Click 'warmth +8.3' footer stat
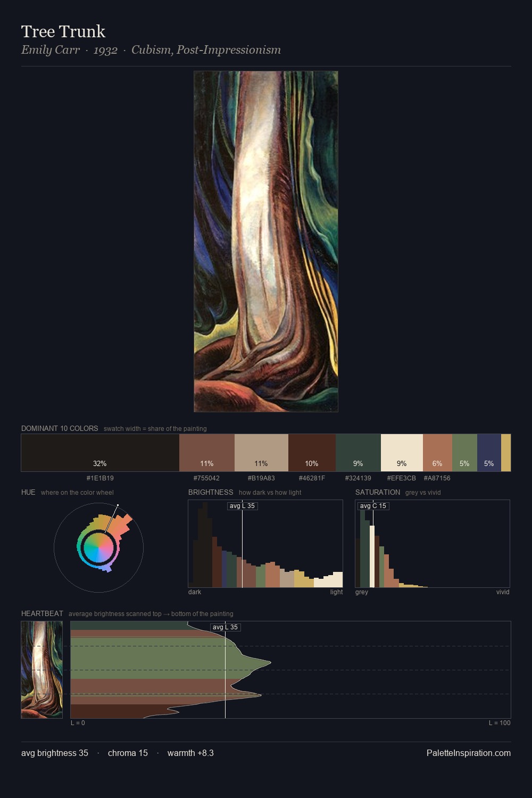This screenshot has width=532, height=798. click(190, 753)
